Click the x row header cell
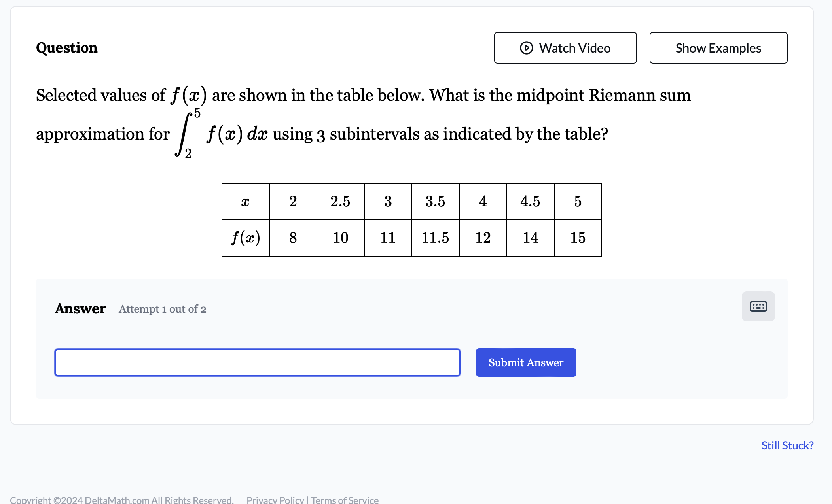The width and height of the screenshot is (832, 504). 245,202
